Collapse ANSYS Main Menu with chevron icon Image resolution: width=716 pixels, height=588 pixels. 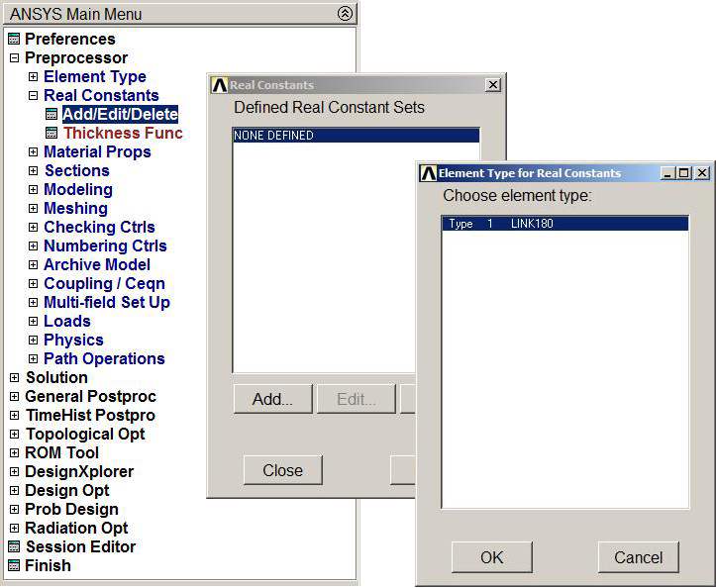coord(344,14)
